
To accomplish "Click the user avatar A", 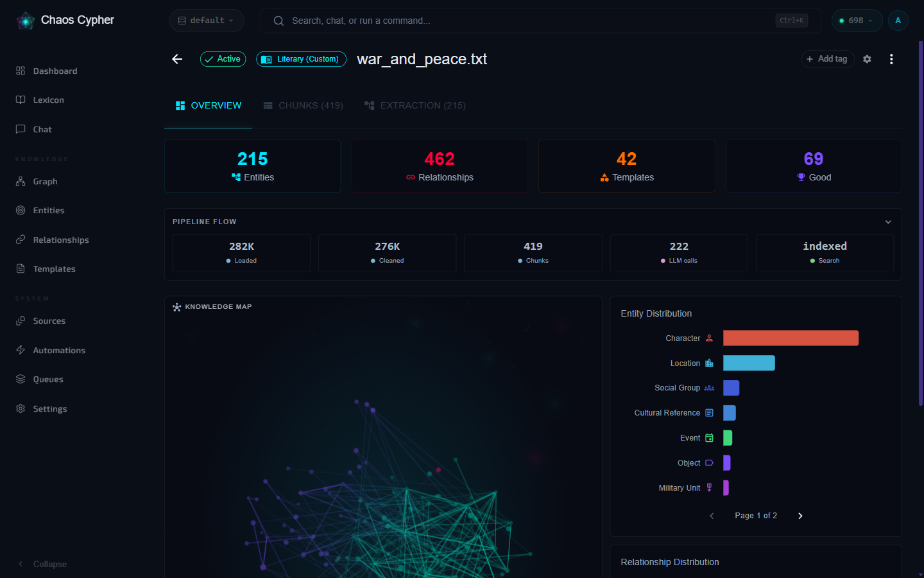I will coord(898,21).
